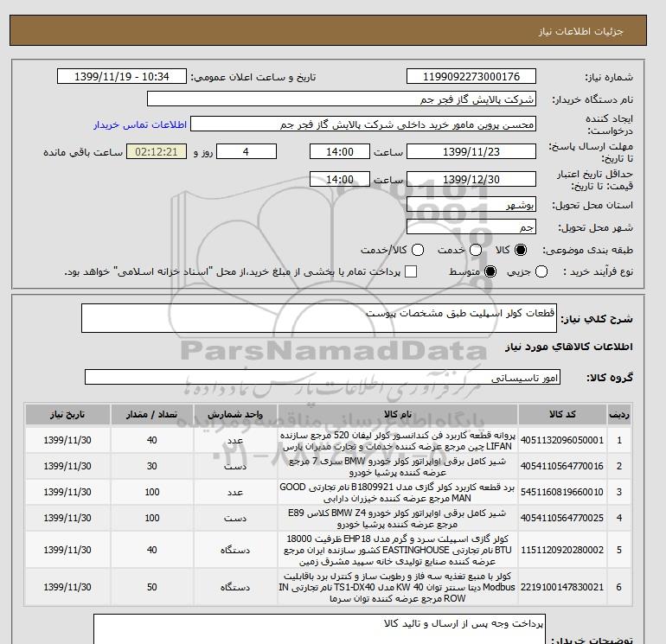666x644 pixels.
Task: Select product code 4054110564770025
Action: click(562, 518)
